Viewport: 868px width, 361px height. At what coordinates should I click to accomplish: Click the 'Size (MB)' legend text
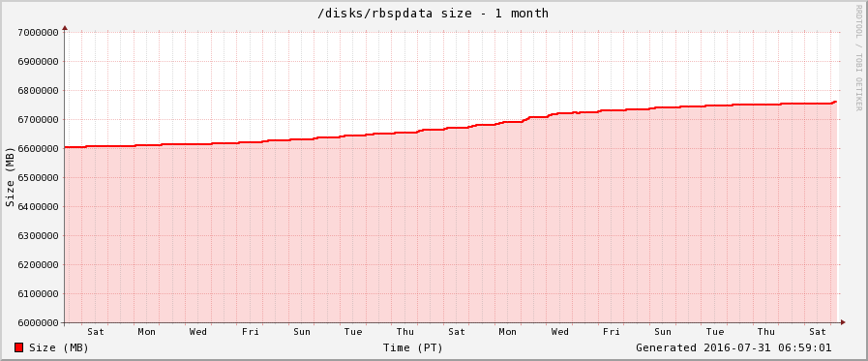[59, 347]
